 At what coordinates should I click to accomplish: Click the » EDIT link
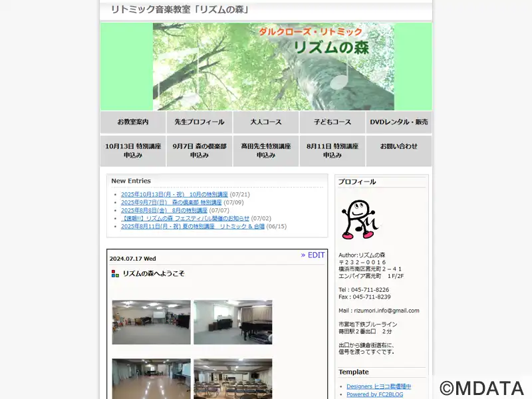(x=313, y=255)
